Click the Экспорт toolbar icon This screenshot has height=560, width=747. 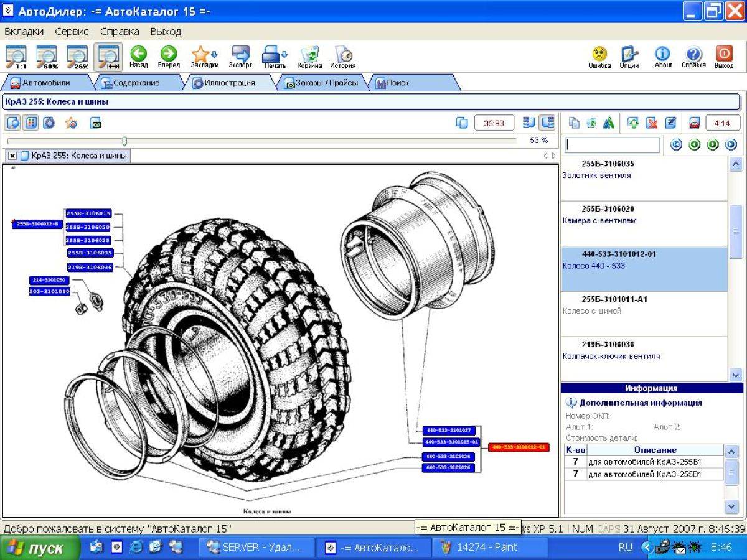coord(240,57)
